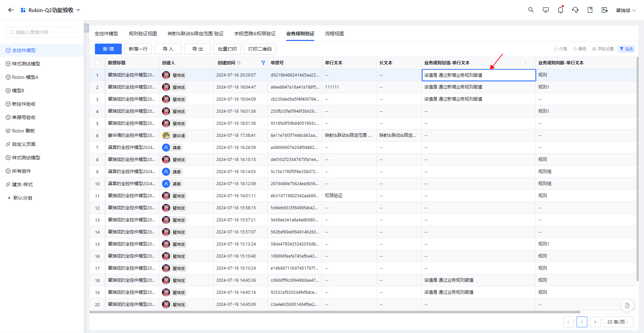The height and width of the screenshot is (333, 644).
Task: Click the monitor icon in the header
Action: (x=546, y=10)
